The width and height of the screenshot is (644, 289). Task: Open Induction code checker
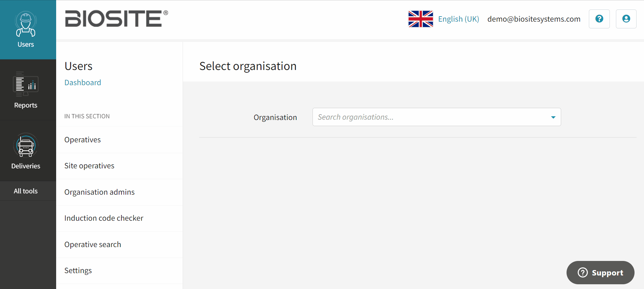(x=104, y=218)
